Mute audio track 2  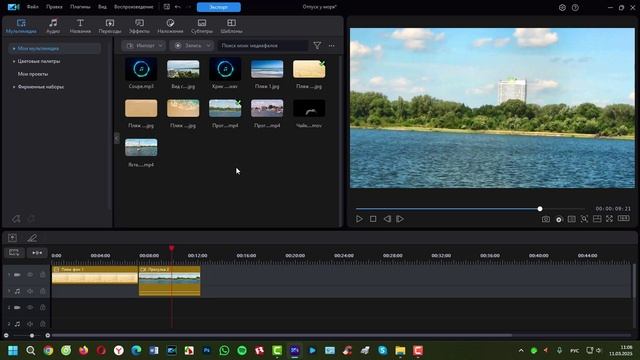pyautogui.click(x=30, y=324)
